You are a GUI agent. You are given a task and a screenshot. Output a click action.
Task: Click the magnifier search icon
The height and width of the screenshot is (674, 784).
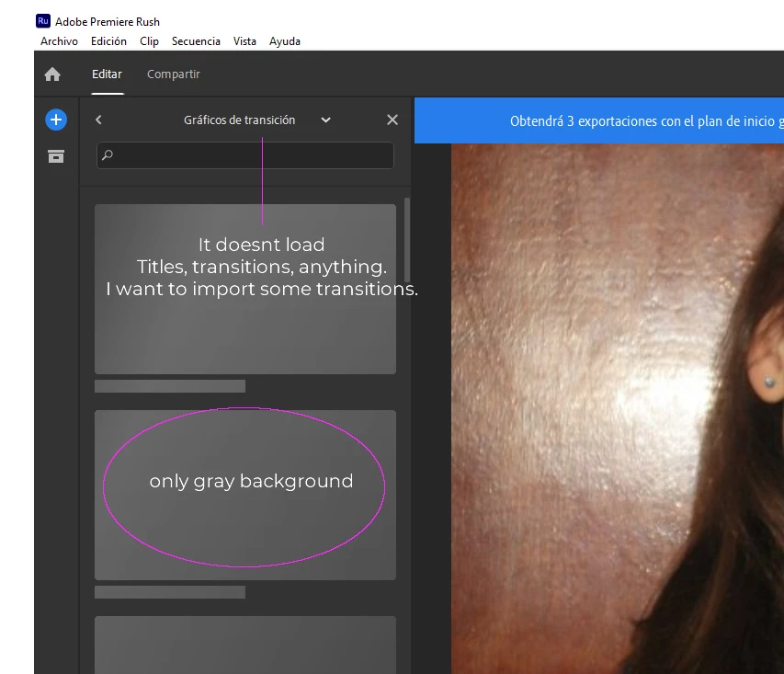(x=108, y=155)
